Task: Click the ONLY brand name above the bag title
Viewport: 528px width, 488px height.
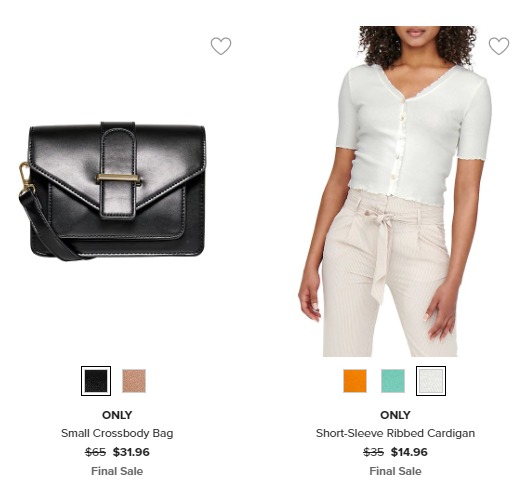Action: tap(117, 415)
